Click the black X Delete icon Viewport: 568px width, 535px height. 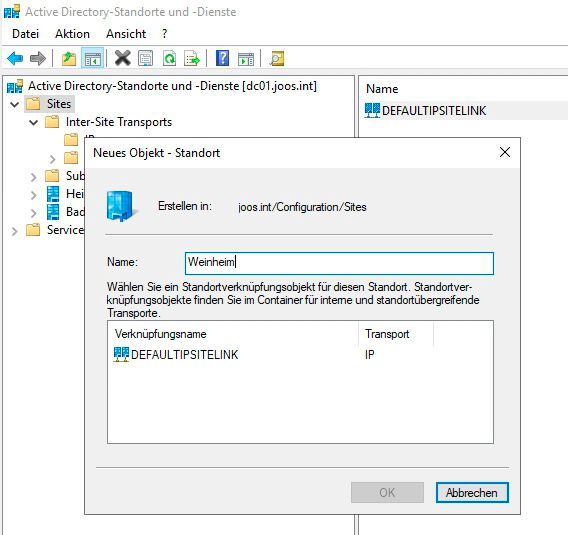coord(122,58)
